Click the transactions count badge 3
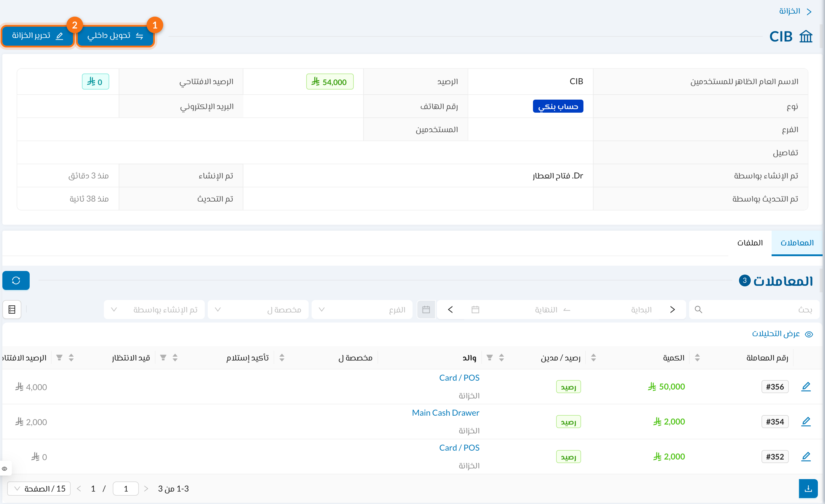Viewport: 825px width, 504px height. tap(745, 280)
